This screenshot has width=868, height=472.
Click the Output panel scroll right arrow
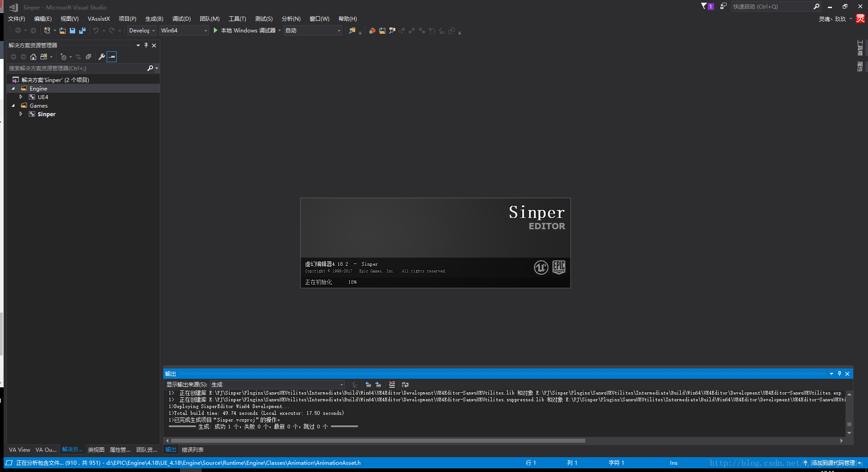click(x=841, y=440)
